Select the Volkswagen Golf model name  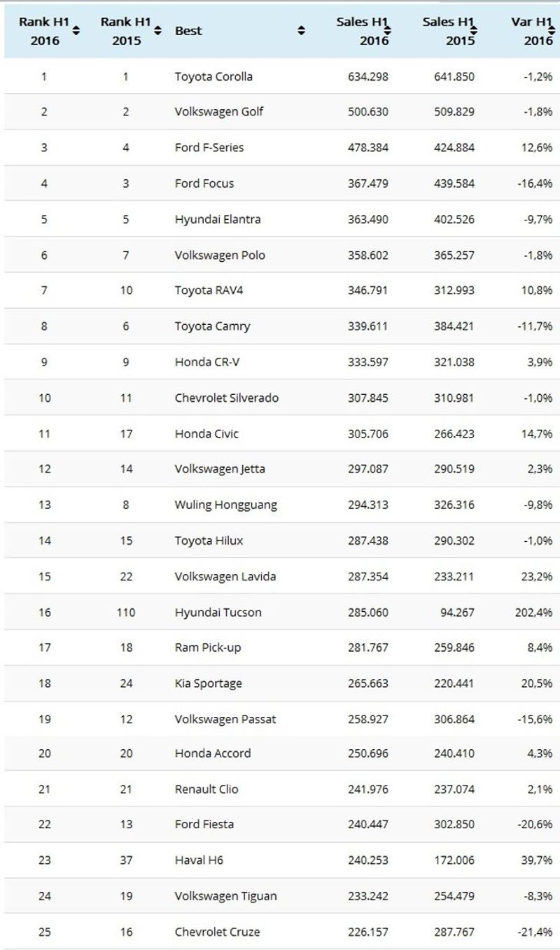218,112
